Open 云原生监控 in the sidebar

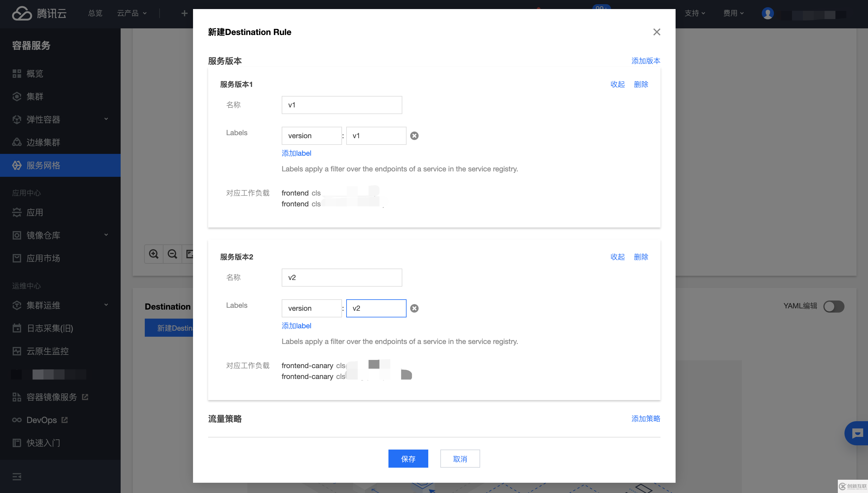60,351
